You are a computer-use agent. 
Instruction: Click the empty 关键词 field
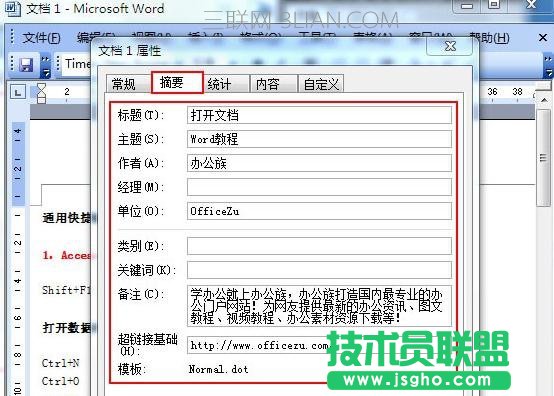click(x=319, y=270)
